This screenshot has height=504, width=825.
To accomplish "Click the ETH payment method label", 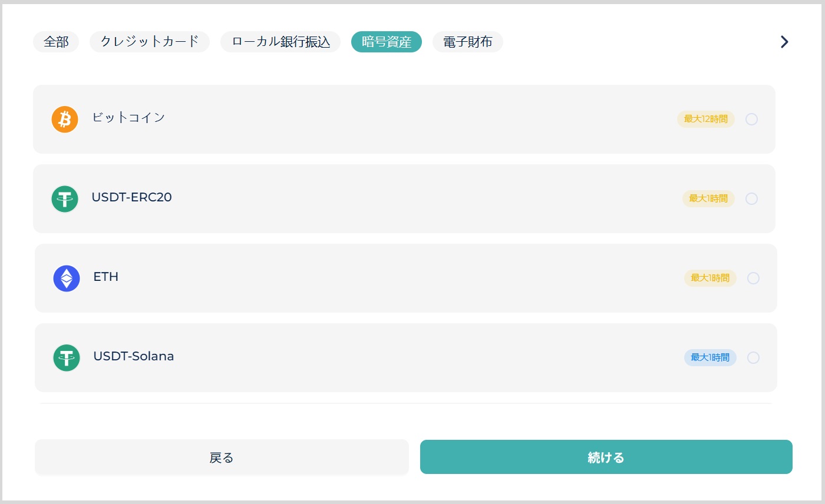I will 106,277.
